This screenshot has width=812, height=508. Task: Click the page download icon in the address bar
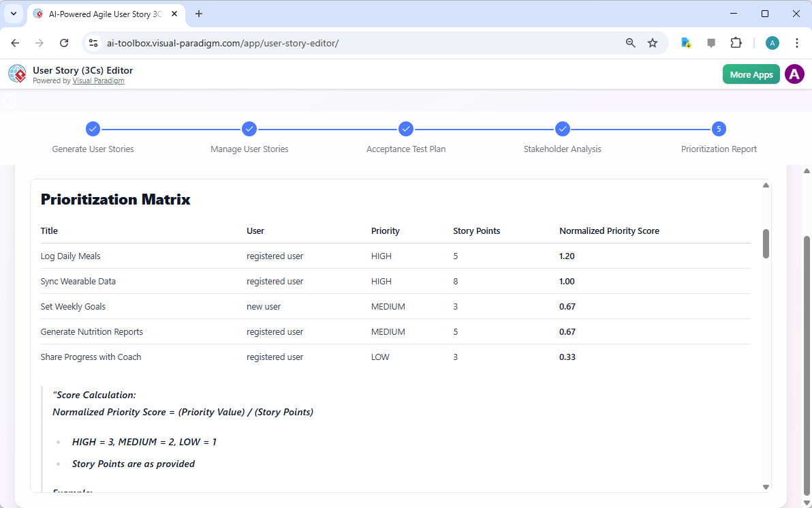click(x=685, y=42)
